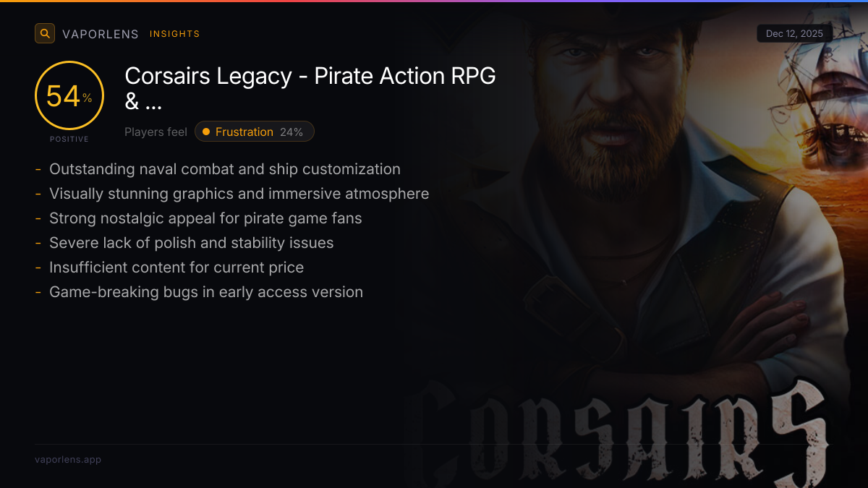
Task: Click the VAPORLENS brand name
Action: [100, 34]
